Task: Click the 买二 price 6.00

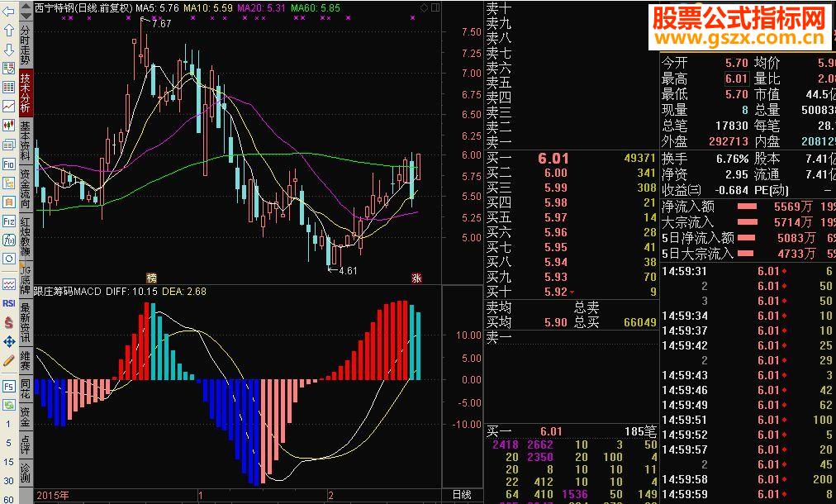Action: (556, 173)
